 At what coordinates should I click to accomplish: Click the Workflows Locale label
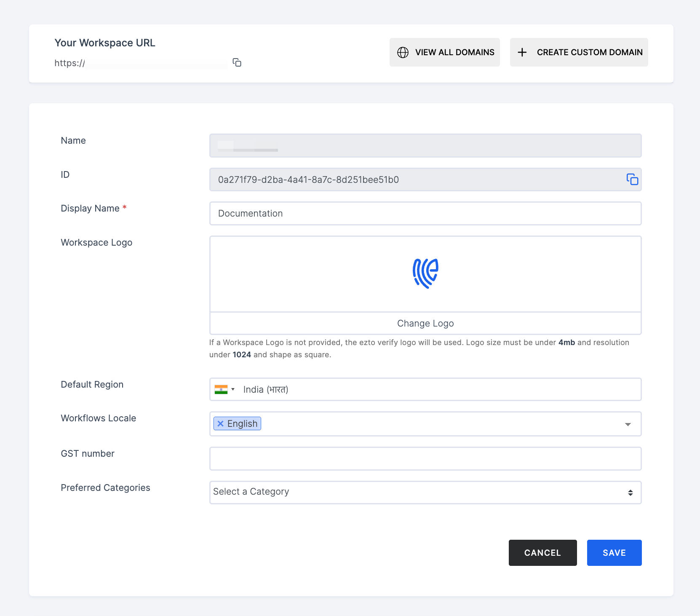99,418
